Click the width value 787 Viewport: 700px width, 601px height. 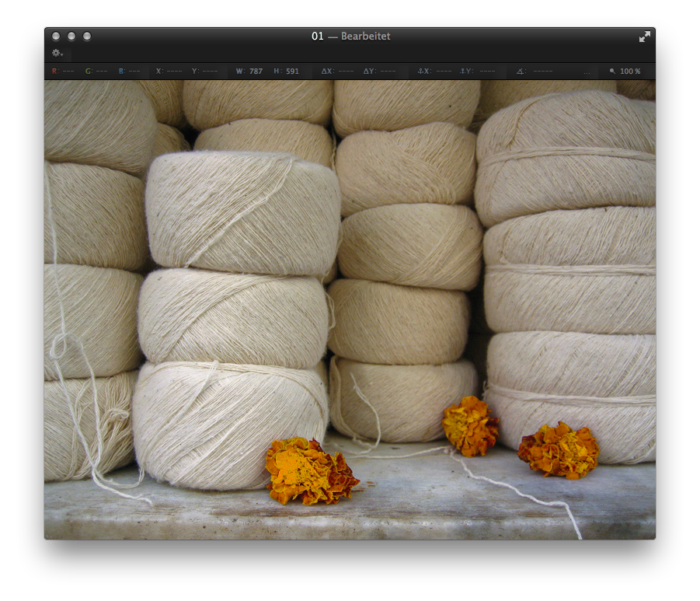(256, 72)
